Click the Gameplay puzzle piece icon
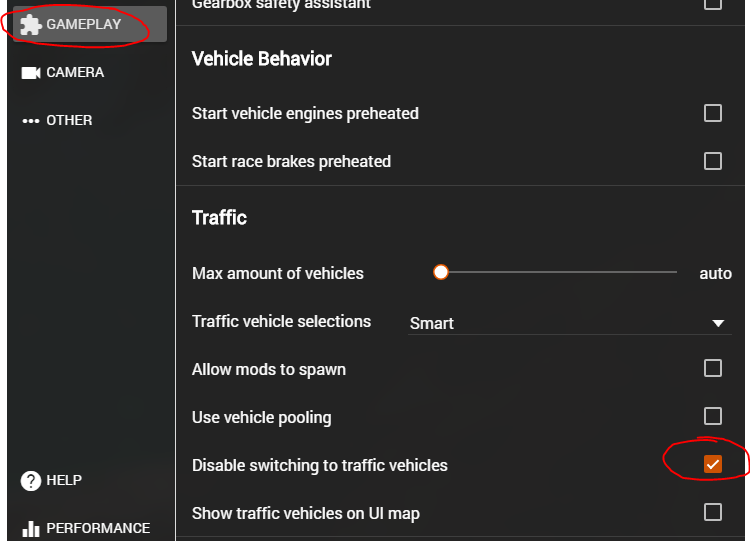 point(31,24)
